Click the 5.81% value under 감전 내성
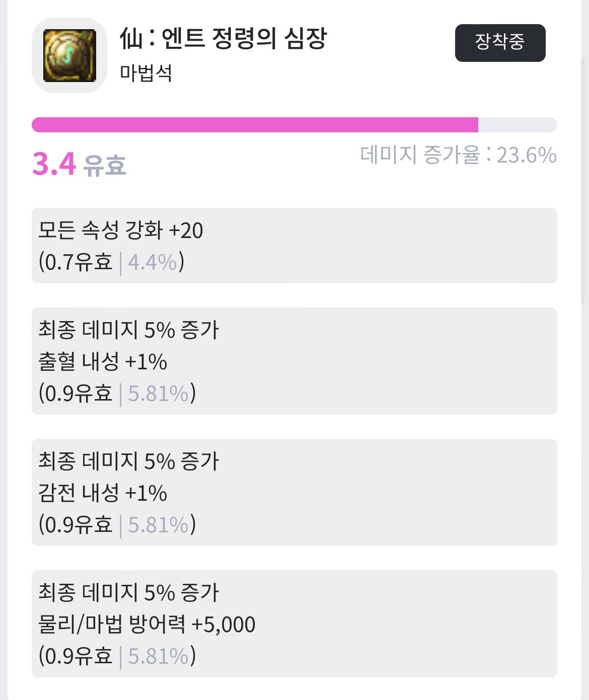589x700 pixels. click(158, 525)
